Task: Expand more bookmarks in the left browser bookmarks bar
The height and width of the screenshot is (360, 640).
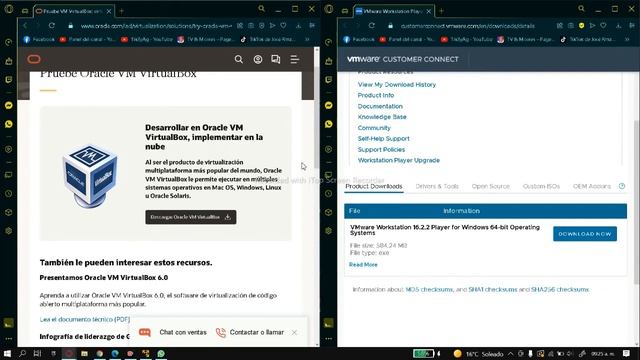Action: coord(307,40)
